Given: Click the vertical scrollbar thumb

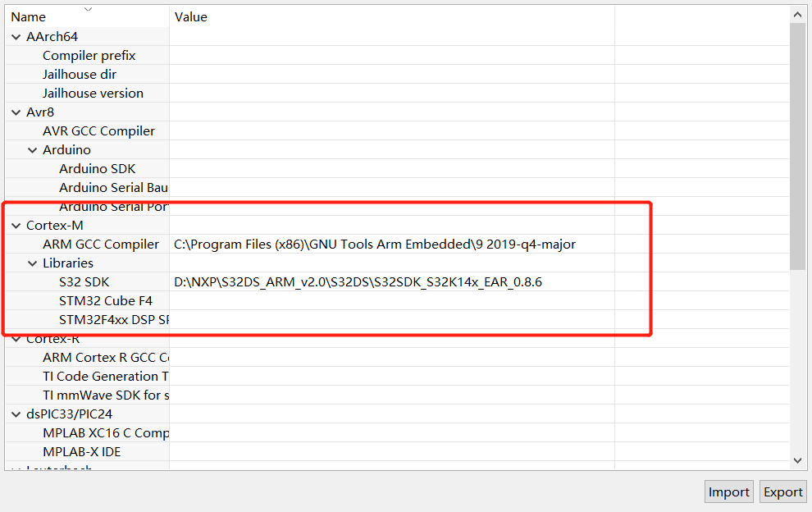Looking at the screenshot, I should (x=797, y=146).
